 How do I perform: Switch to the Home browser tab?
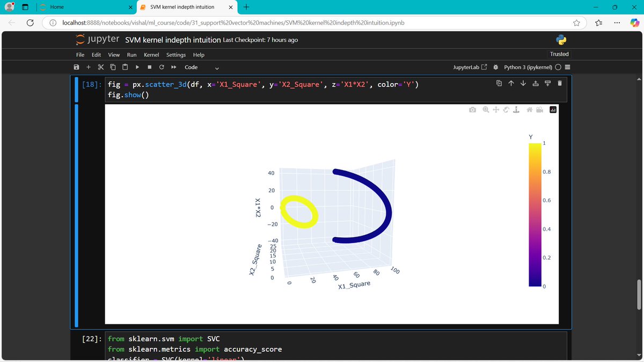tap(86, 7)
